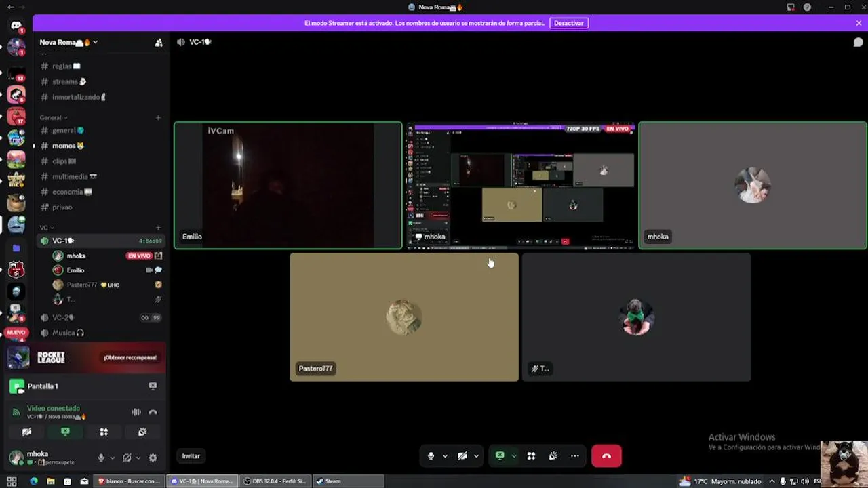The height and width of the screenshot is (488, 868).
Task: Open output device arrow in user panel
Action: tap(138, 457)
